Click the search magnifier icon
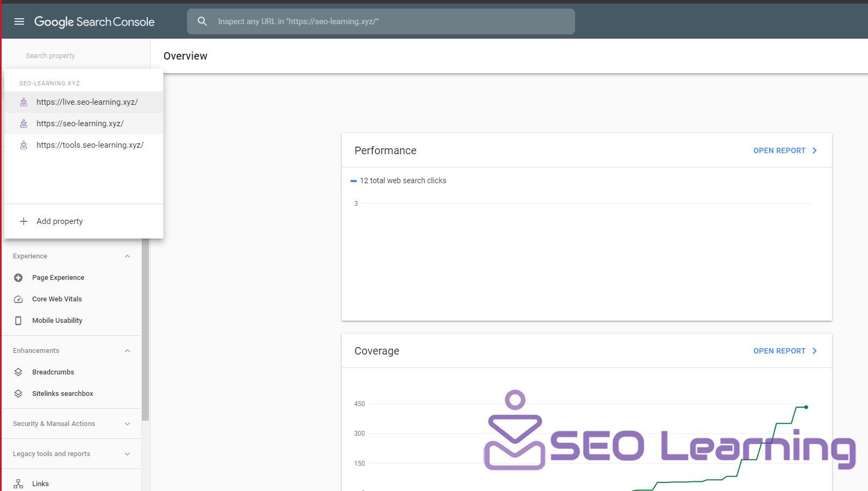Screen dimensions: 868x491 pos(202,21)
